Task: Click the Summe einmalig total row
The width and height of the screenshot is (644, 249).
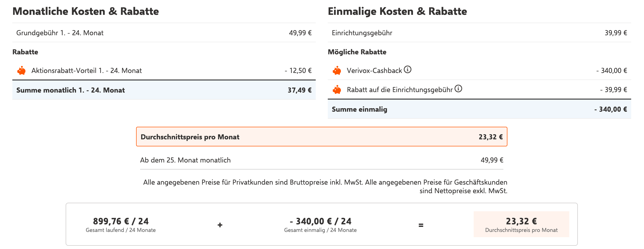Action: pos(479,109)
